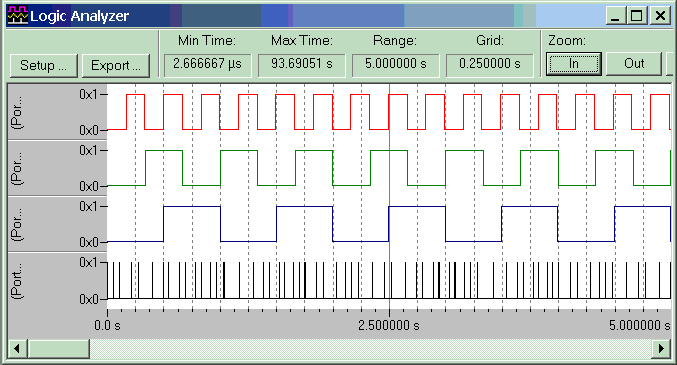Select the green signal channel label
Screen dimensions: 677x365
18,168
